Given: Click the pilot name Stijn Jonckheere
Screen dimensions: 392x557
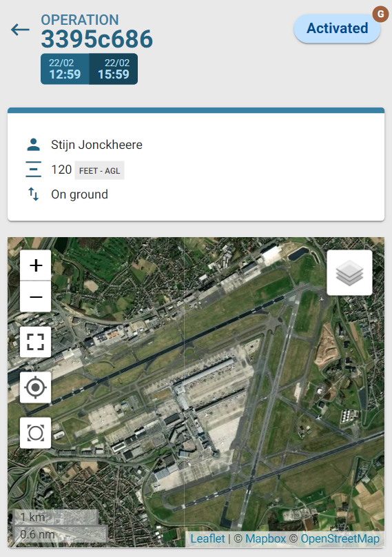Looking at the screenshot, I should point(96,145).
